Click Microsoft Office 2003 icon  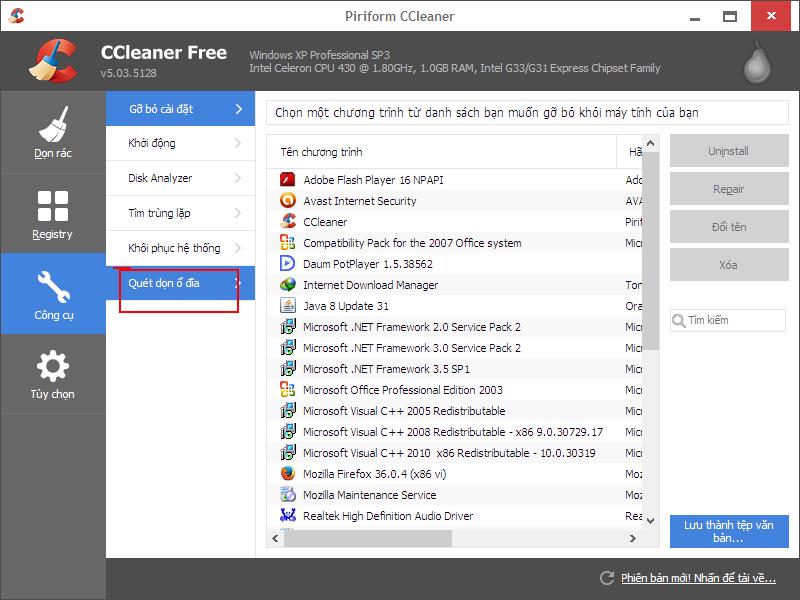pos(288,389)
